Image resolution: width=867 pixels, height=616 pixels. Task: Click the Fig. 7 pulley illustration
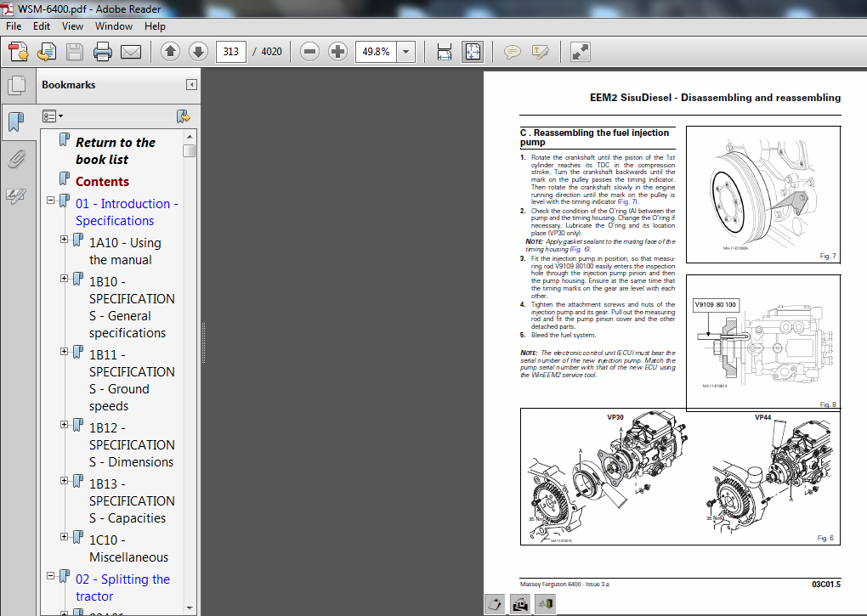pos(762,195)
